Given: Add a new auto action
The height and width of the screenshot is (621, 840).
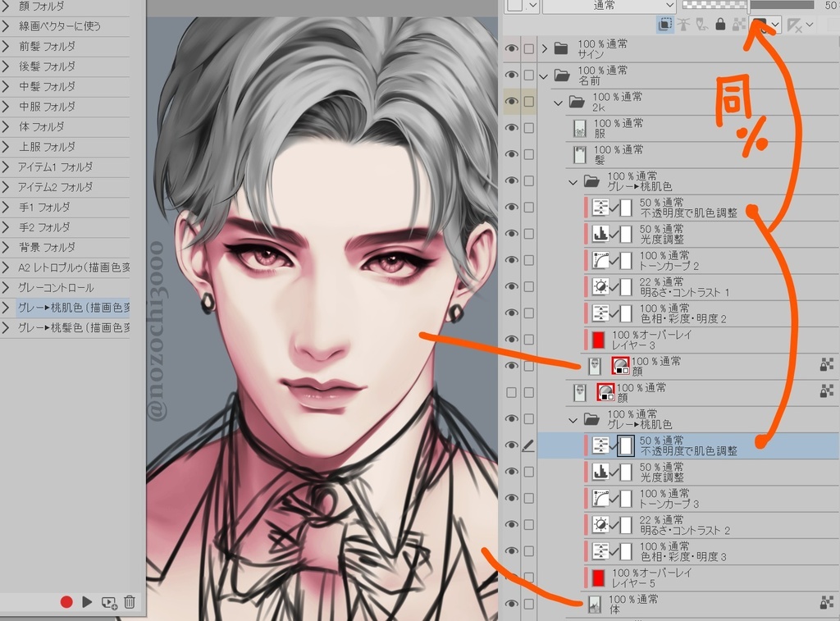Looking at the screenshot, I should click(x=109, y=603).
